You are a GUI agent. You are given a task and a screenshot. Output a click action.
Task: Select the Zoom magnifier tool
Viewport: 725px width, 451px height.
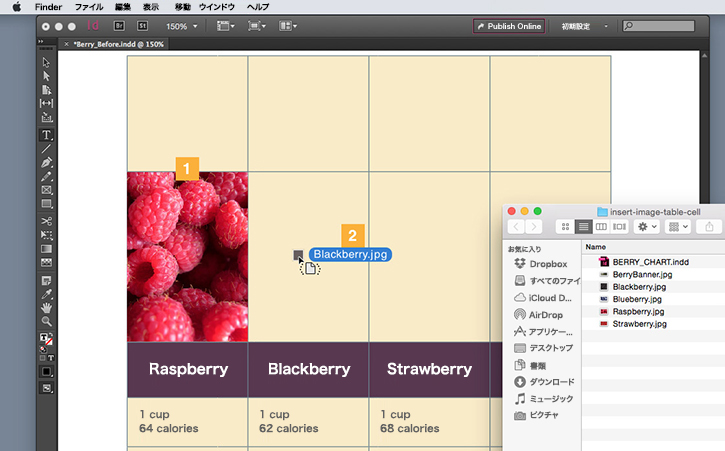(46, 321)
